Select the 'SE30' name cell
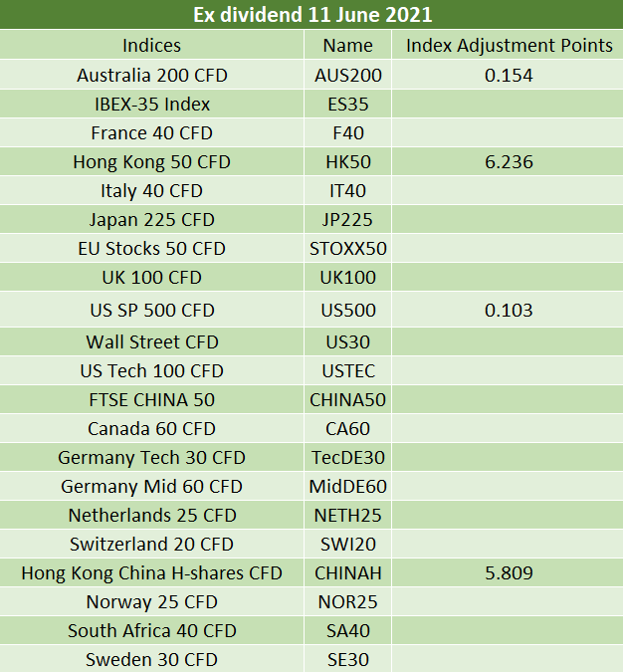 [x=348, y=659]
